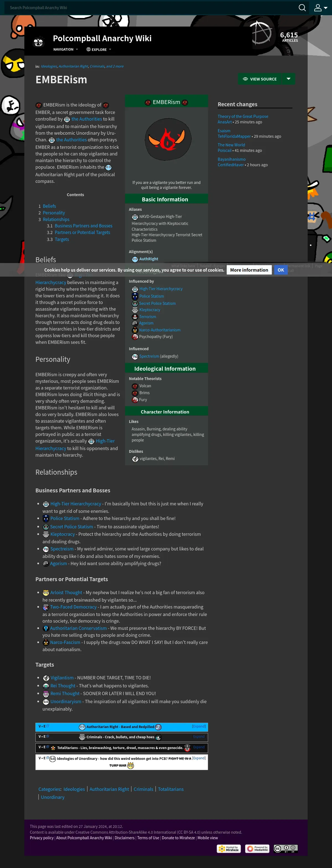Screen dimensions: 332x868
Task: Expand the Authoritarian Right navbox
Action: [x=199, y=726]
